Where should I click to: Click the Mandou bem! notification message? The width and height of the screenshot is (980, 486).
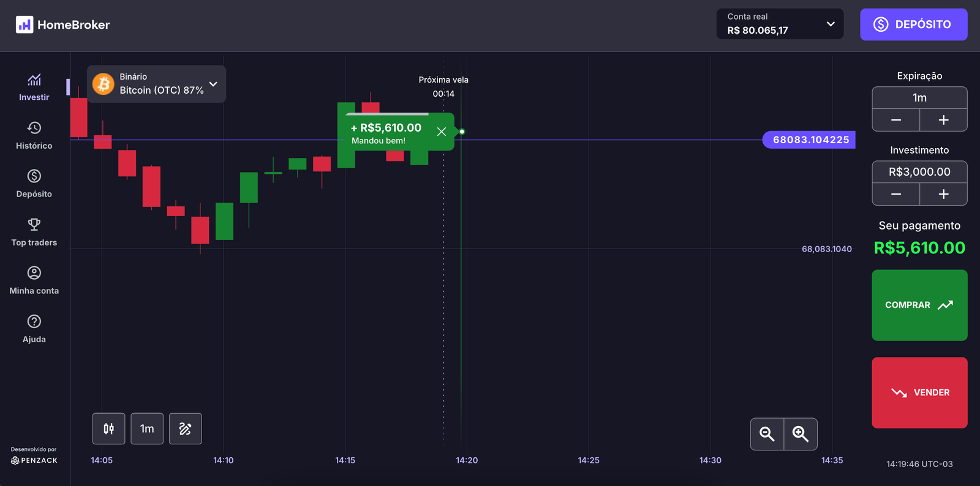(x=379, y=141)
